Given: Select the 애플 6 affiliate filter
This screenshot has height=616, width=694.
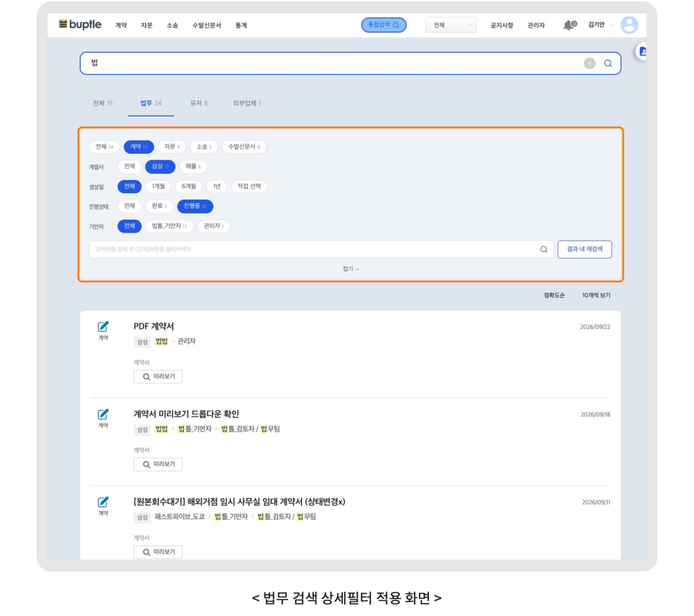Looking at the screenshot, I should (x=193, y=167).
